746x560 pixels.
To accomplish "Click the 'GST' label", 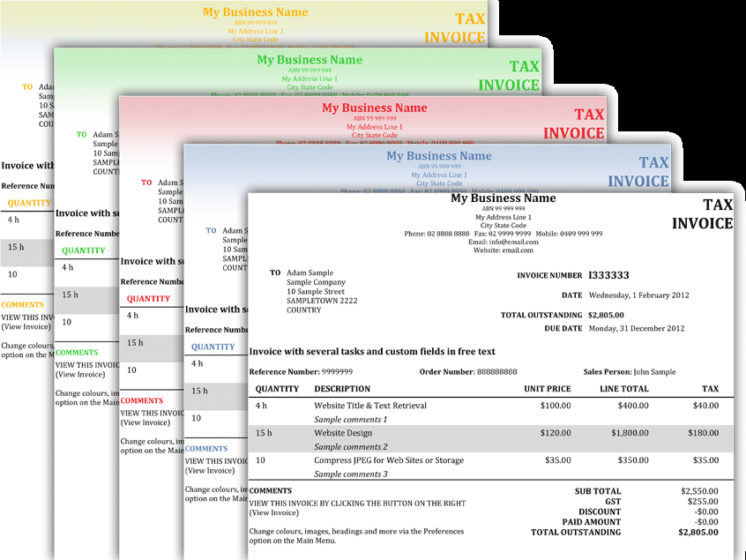I will [x=613, y=502].
